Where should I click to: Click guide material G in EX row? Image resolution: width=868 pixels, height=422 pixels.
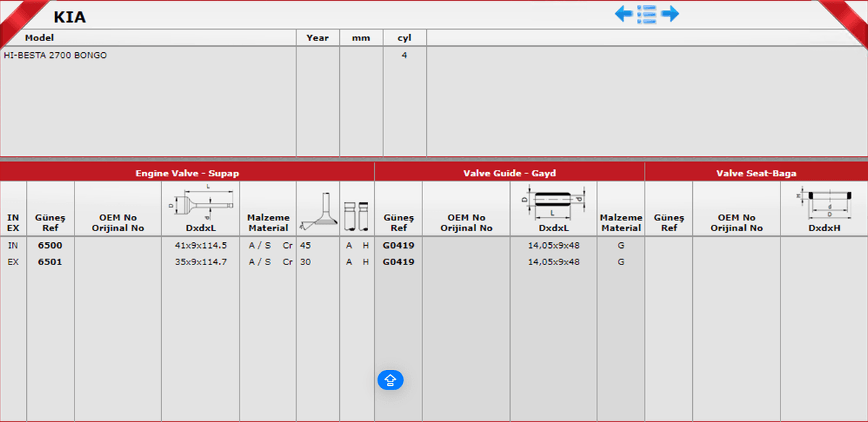click(621, 262)
